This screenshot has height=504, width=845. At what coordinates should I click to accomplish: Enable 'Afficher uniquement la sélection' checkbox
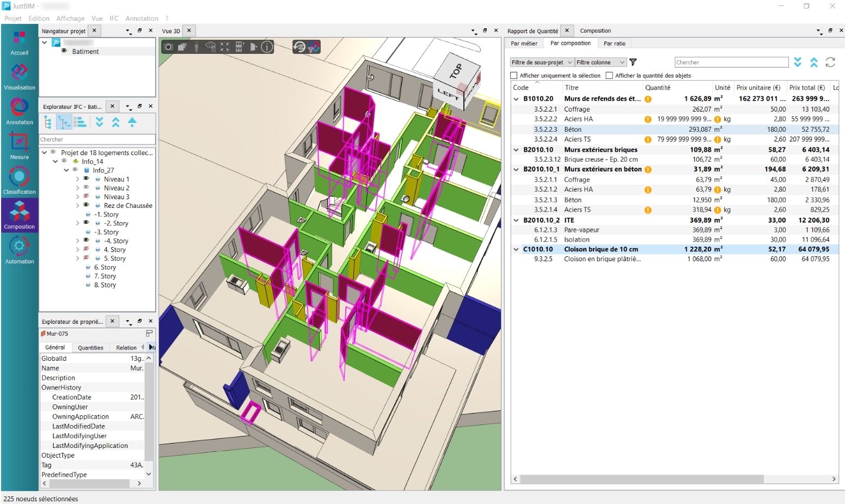513,76
